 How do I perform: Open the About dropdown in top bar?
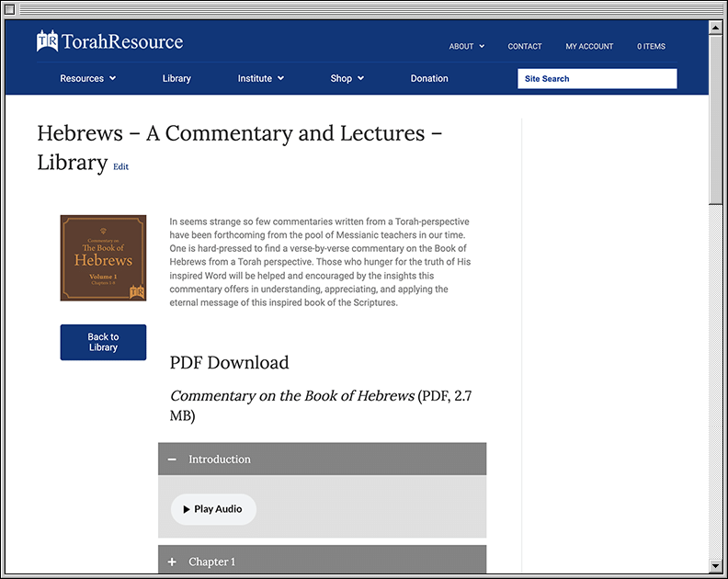point(466,46)
